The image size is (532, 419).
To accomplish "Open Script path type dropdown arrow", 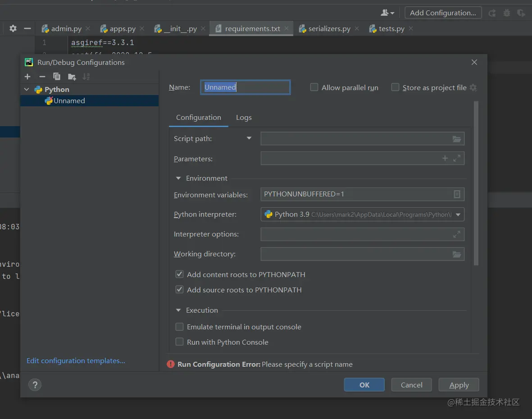I will (249, 138).
